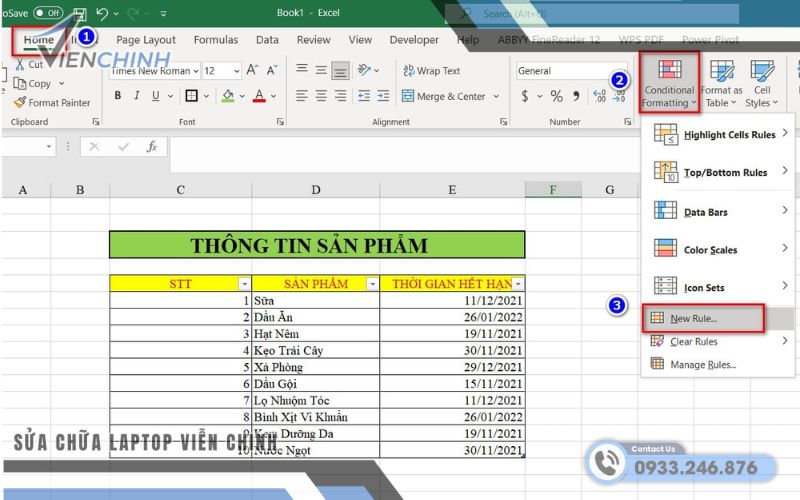Viewport: 800px width, 500px height.
Task: Toggle the AutoSave switch
Action: pos(48,13)
